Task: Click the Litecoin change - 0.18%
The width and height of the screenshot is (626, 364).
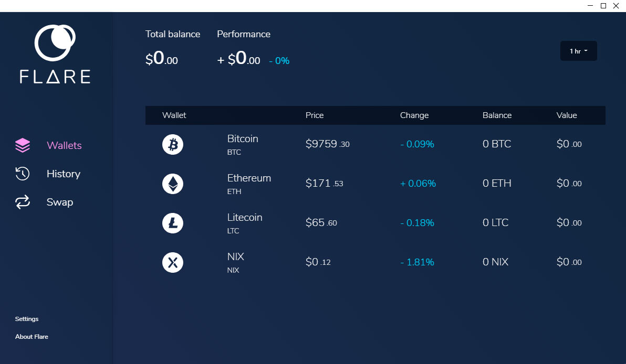Action: 417,222
